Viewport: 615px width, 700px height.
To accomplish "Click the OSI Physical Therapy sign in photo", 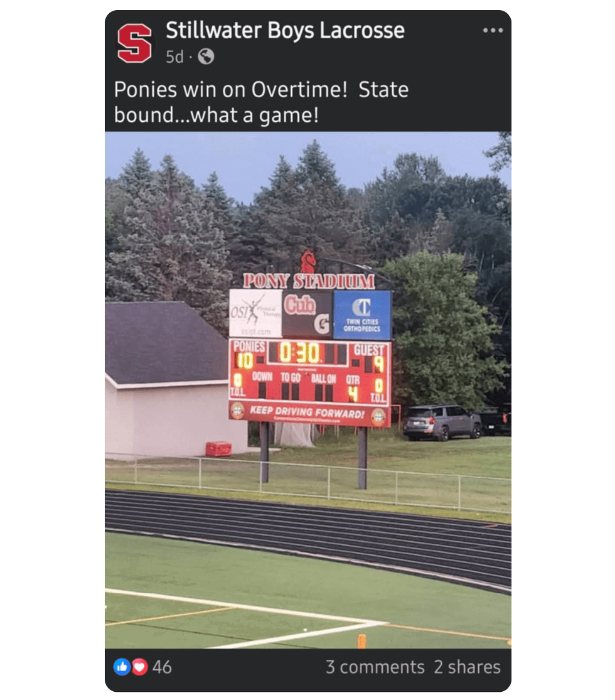I will 255,313.
